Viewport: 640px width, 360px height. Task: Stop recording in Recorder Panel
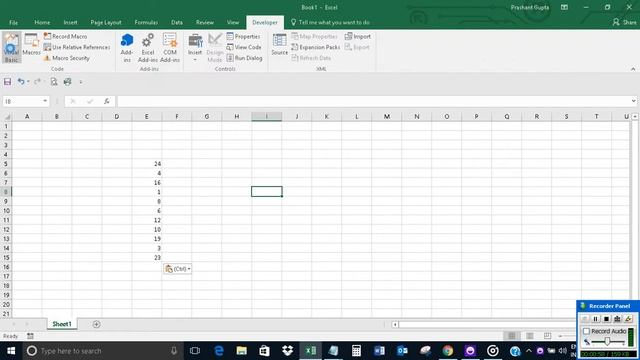click(606, 319)
